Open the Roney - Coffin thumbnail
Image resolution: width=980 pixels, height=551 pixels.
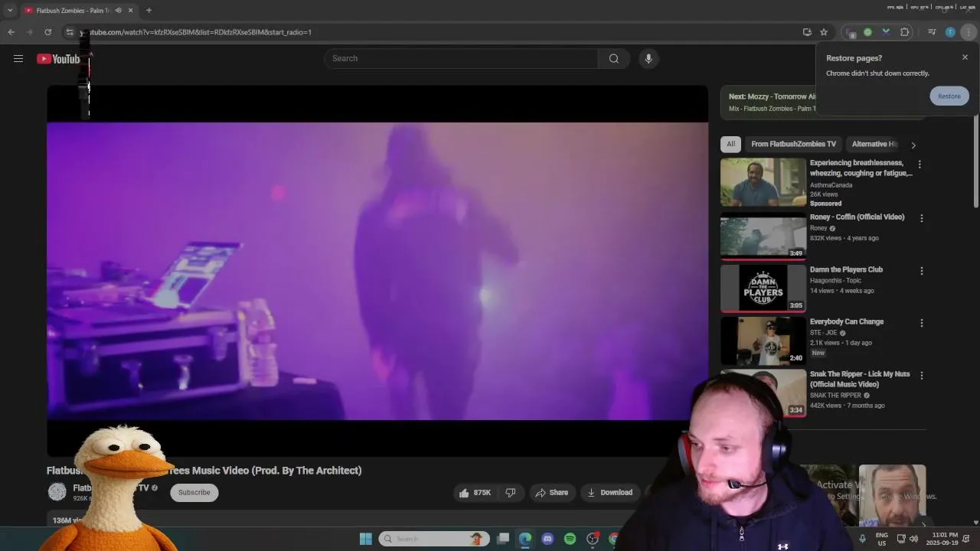pos(763,236)
